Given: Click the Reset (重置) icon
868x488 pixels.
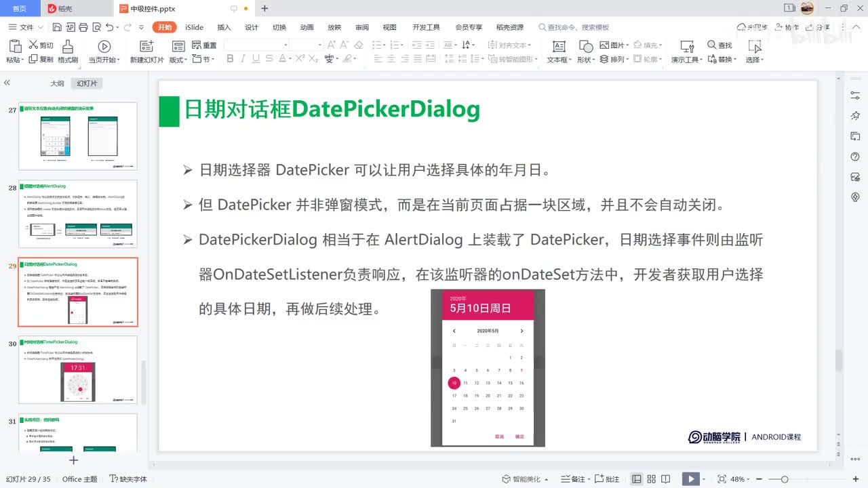Looking at the screenshot, I should pyautogui.click(x=197, y=45).
